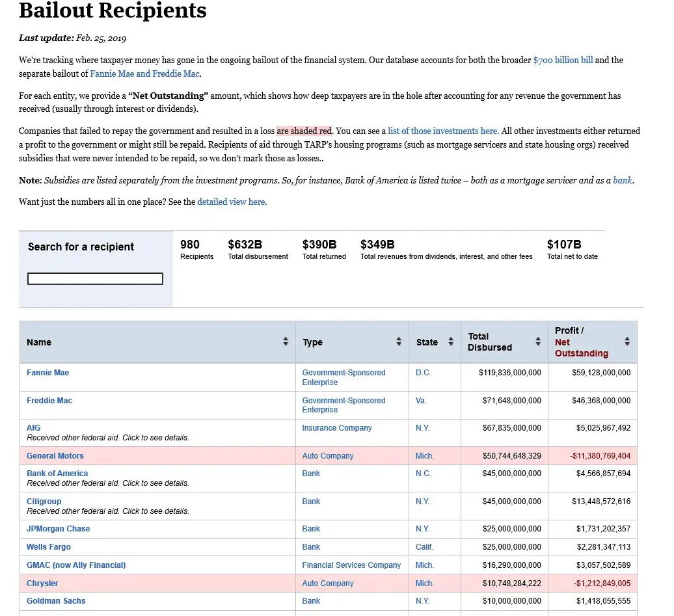Image resolution: width=674 pixels, height=616 pixels.
Task: Sort table by Name column arrows
Action: (286, 341)
